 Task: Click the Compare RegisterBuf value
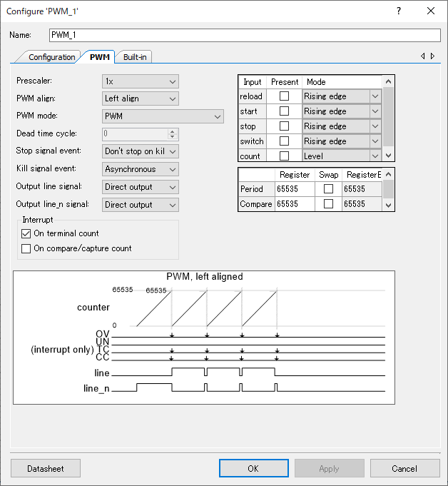(x=362, y=204)
